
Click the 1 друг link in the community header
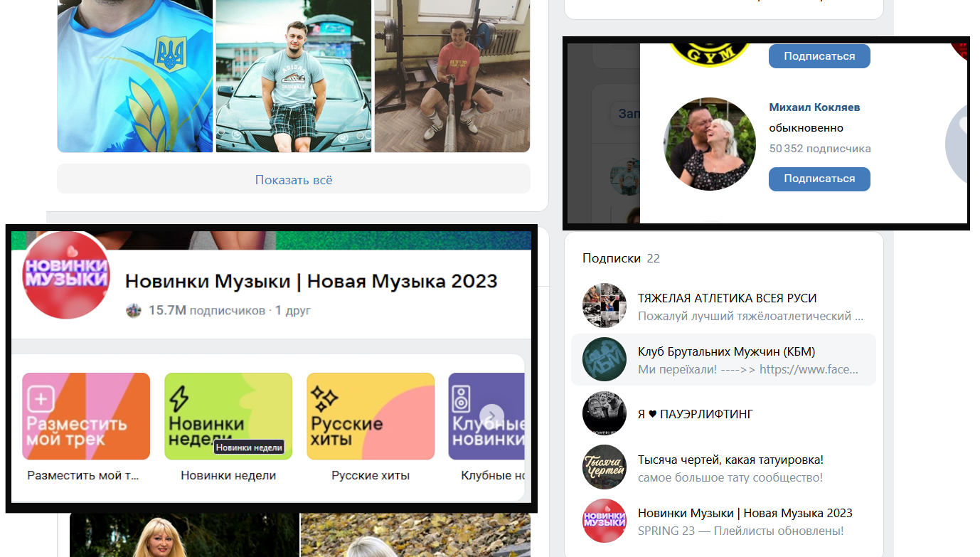click(293, 311)
